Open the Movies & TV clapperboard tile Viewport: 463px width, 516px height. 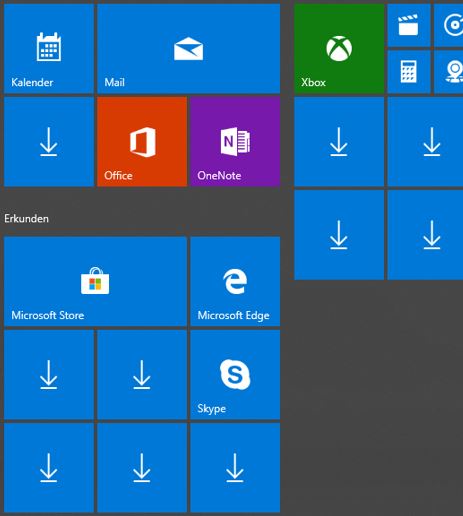click(x=409, y=25)
